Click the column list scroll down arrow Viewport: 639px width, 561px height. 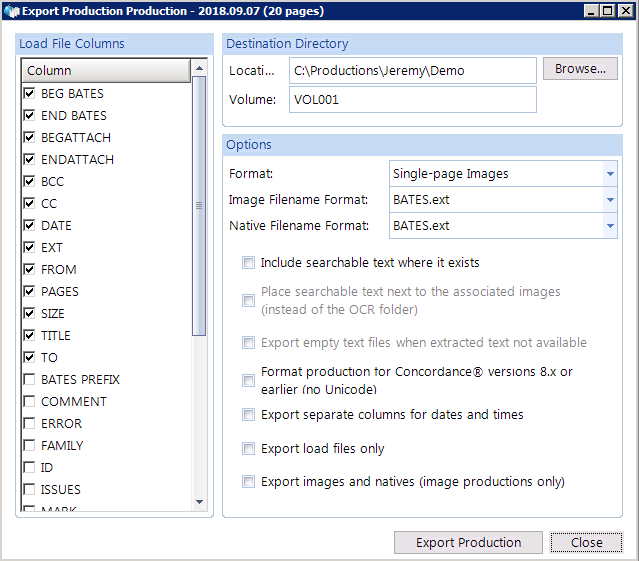pyautogui.click(x=199, y=502)
